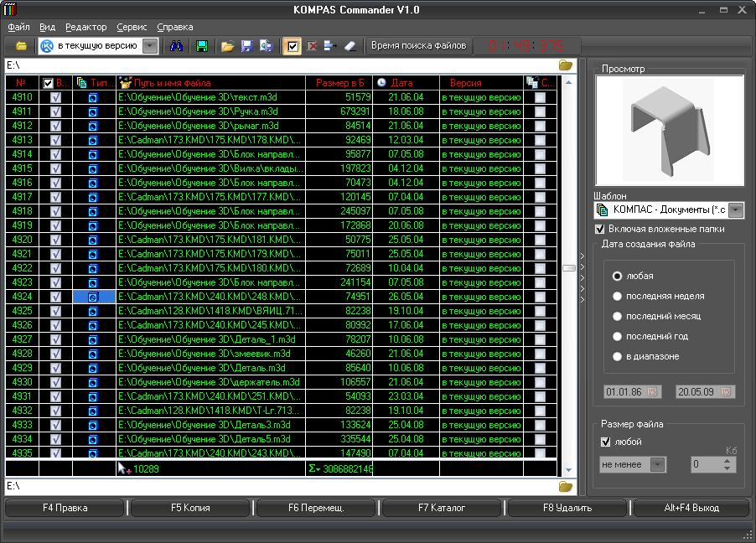This screenshot has height=543, width=756.
Task: Click the sigma total size icon in footer
Action: coord(314,468)
